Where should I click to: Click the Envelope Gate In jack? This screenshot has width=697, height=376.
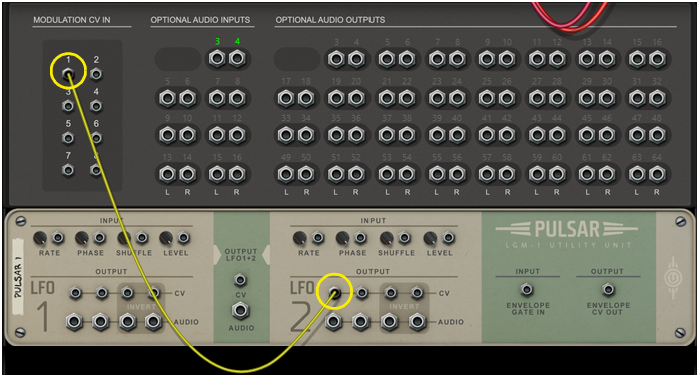(x=527, y=290)
